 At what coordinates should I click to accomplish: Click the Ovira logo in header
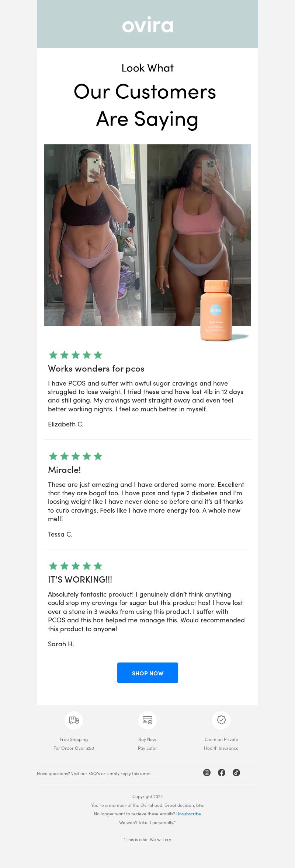pyautogui.click(x=147, y=25)
